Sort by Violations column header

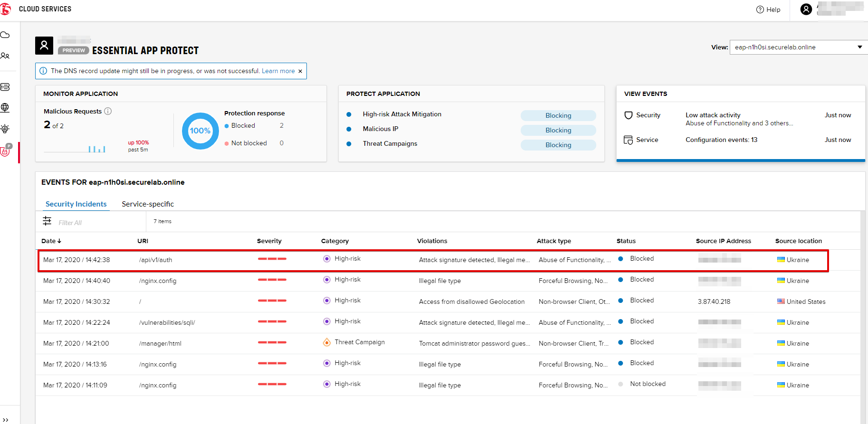point(432,241)
